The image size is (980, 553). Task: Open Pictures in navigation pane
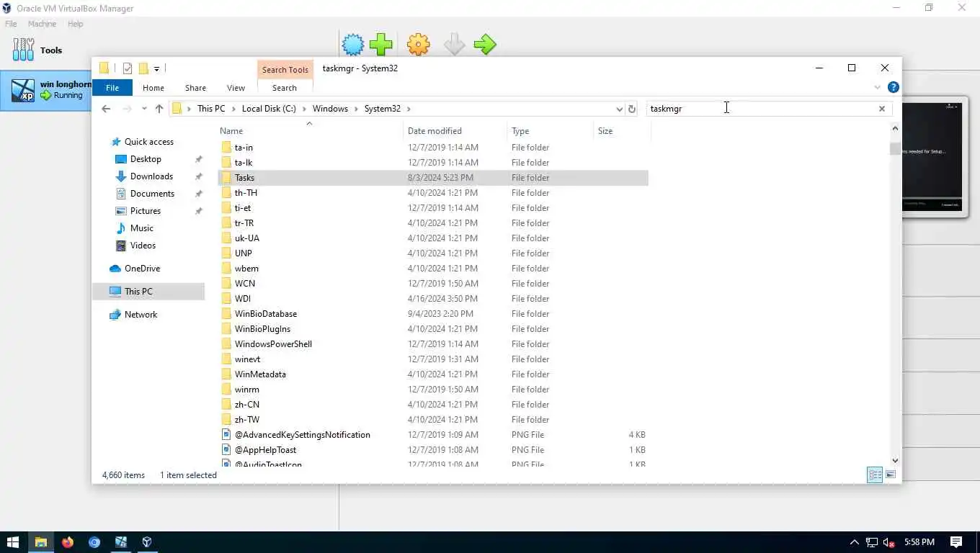coord(146,211)
